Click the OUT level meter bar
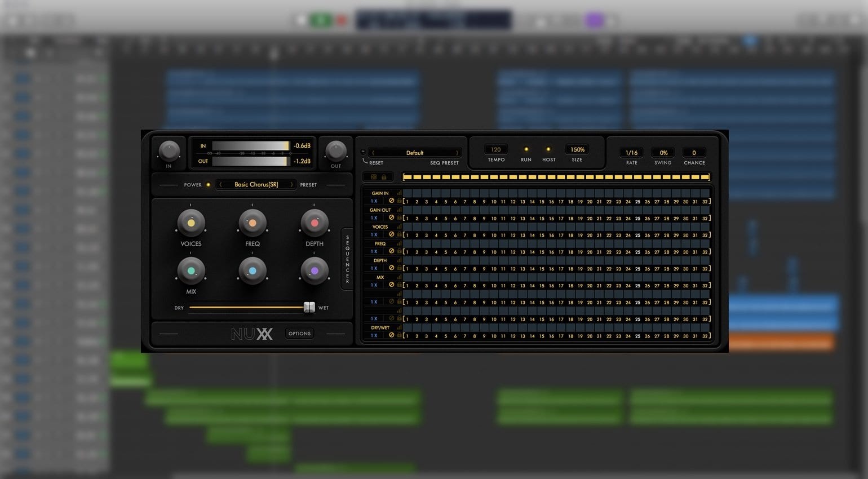 251,161
